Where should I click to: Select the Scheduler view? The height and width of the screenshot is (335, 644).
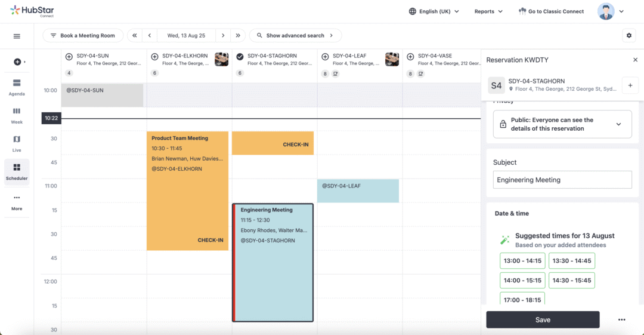17,172
